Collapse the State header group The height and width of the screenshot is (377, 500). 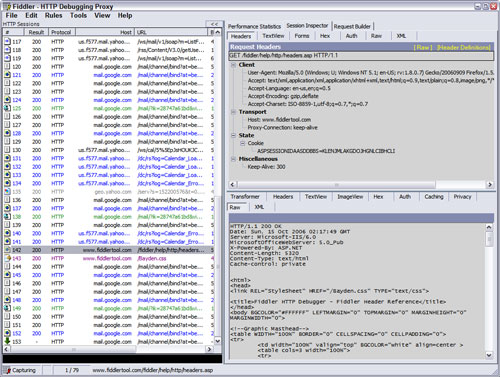tap(233, 135)
